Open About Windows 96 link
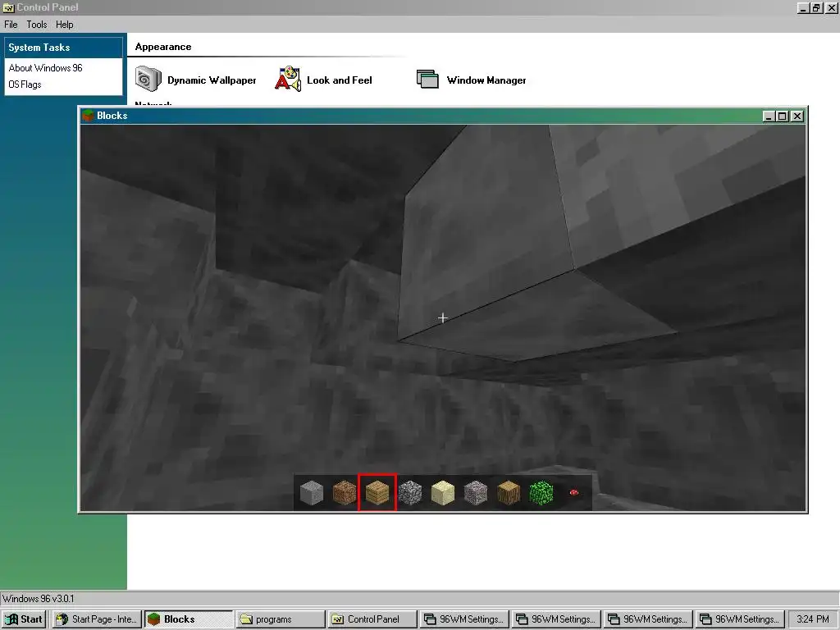 [x=46, y=68]
